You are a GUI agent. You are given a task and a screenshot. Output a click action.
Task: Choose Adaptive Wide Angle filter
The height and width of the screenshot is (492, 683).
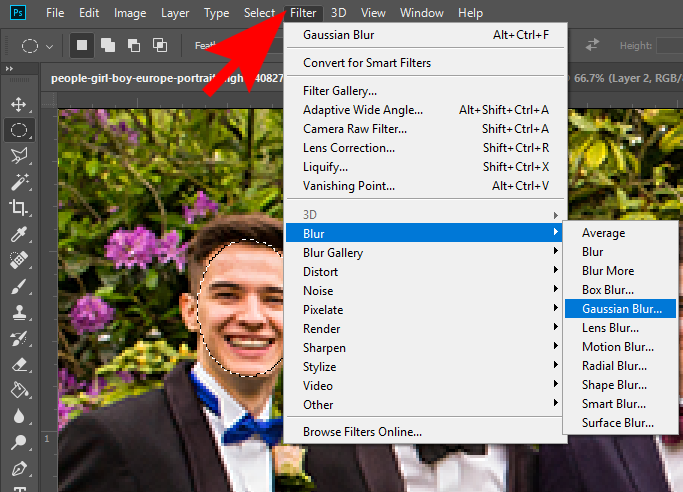pyautogui.click(x=425, y=110)
